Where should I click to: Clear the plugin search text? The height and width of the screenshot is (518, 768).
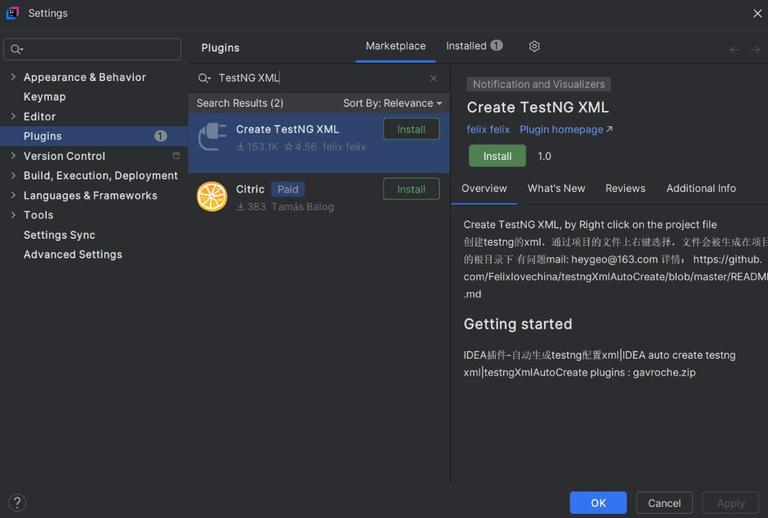433,78
